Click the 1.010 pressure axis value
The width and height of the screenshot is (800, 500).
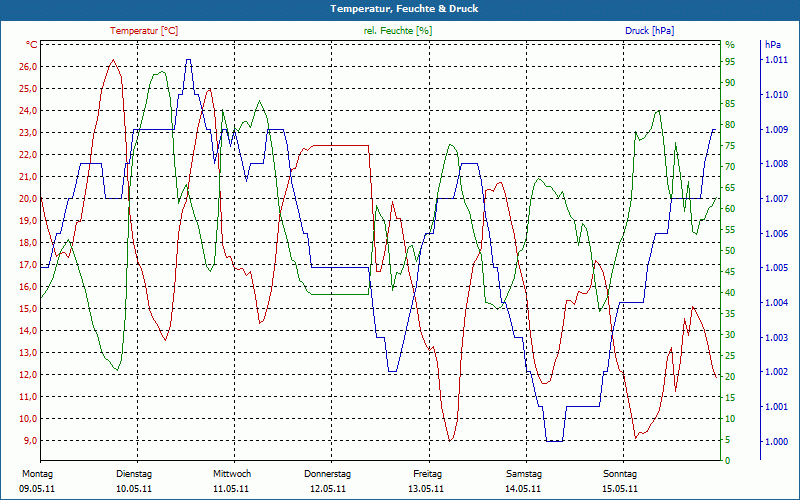point(776,95)
